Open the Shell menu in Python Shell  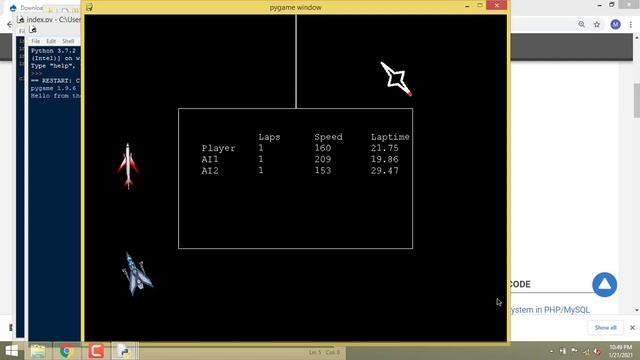tap(68, 41)
